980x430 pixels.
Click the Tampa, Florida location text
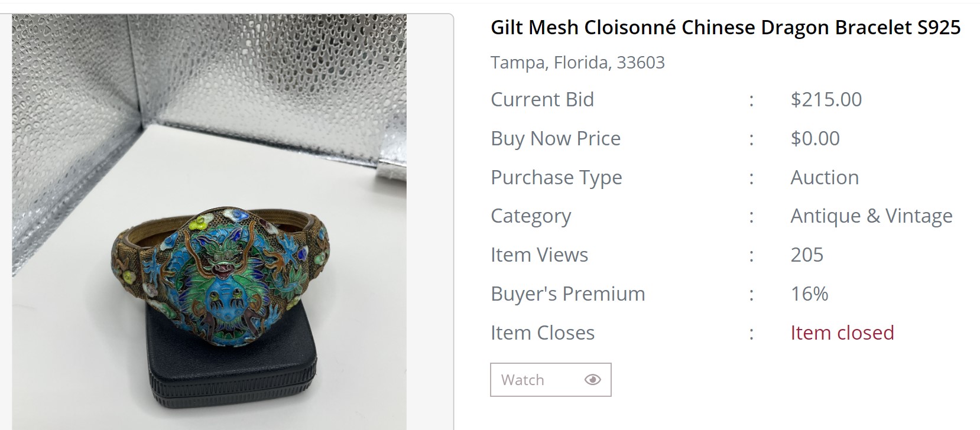coord(577,63)
